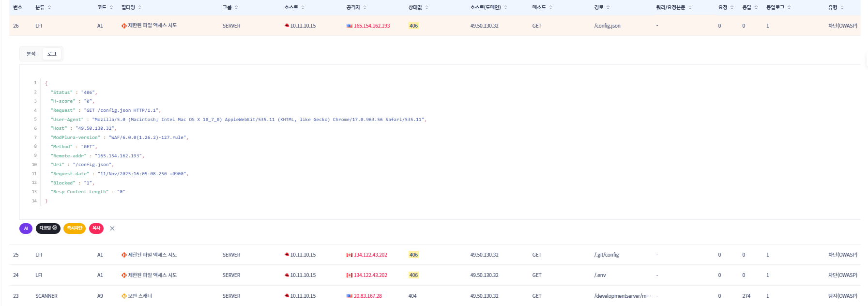Click the sort arrows beside 공격자 header
868x306 pixels.
click(x=365, y=7)
